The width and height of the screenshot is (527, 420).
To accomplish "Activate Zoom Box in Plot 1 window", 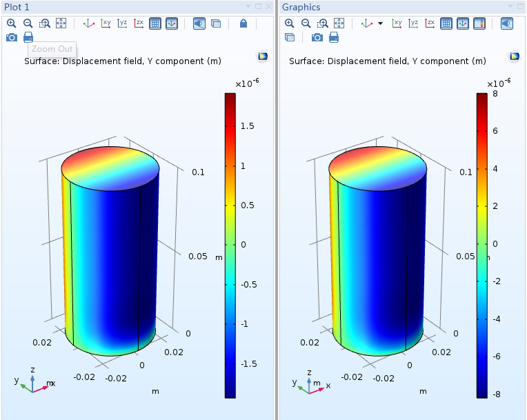I will coord(44,23).
